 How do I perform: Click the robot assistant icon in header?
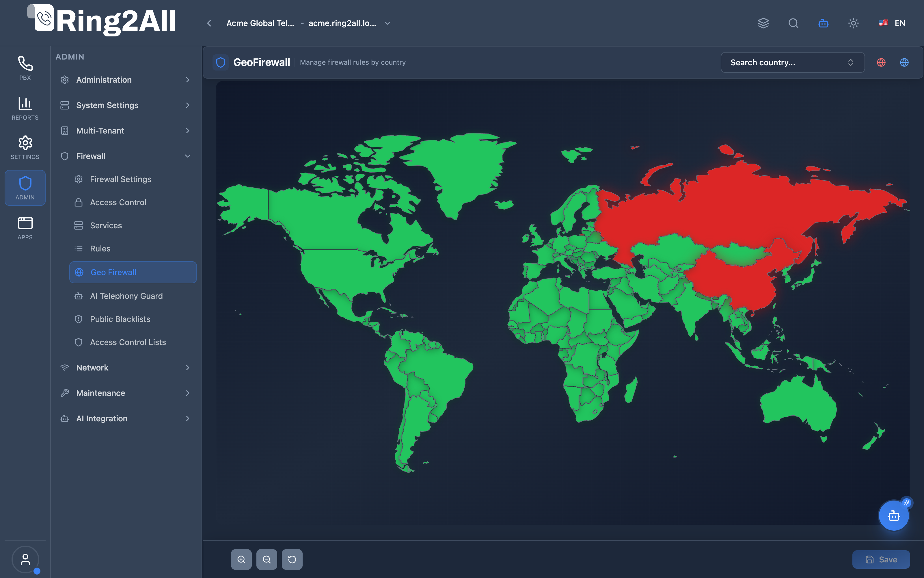824,23
